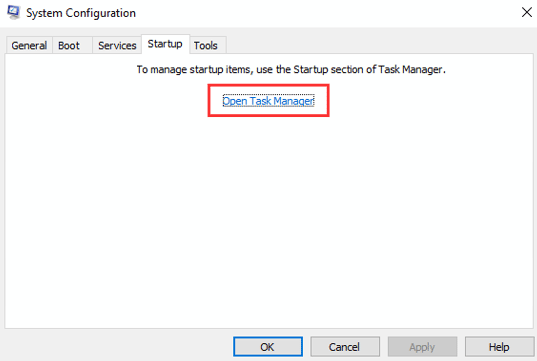Screen dimensions: 537x361
Task: Switch to the General tab
Action: coord(29,45)
